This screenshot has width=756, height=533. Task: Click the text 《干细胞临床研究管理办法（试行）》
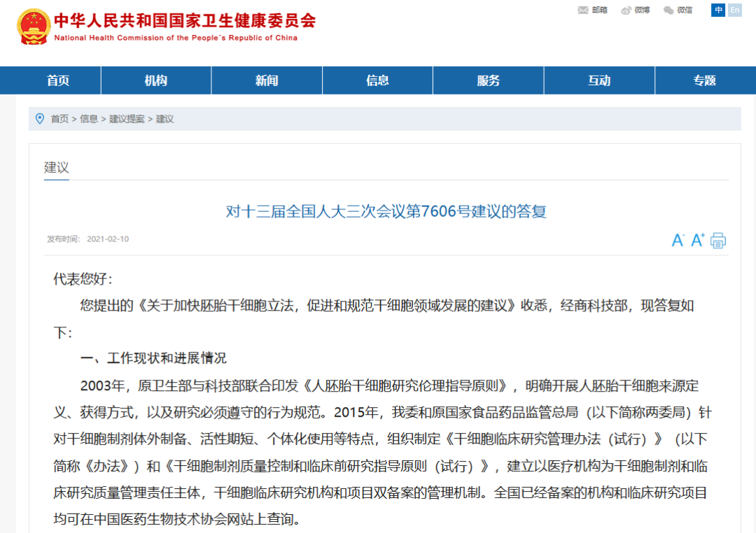pyautogui.click(x=554, y=439)
